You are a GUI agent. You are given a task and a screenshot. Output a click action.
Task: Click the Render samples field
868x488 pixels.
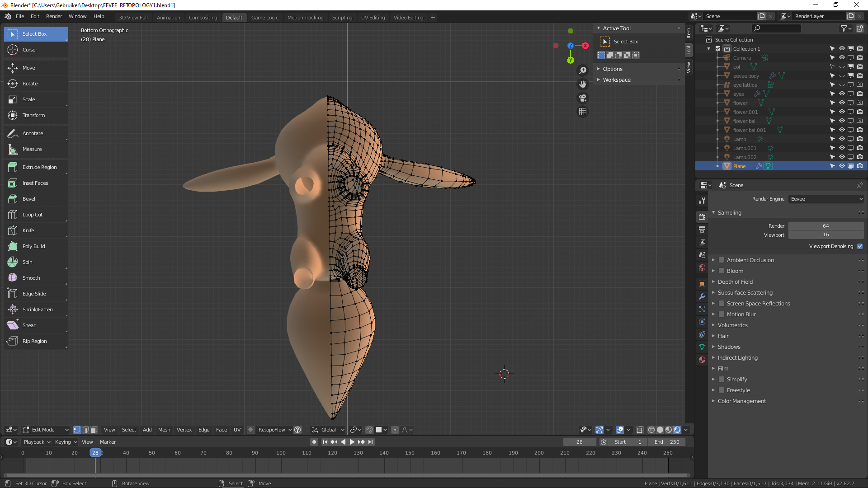(826, 226)
